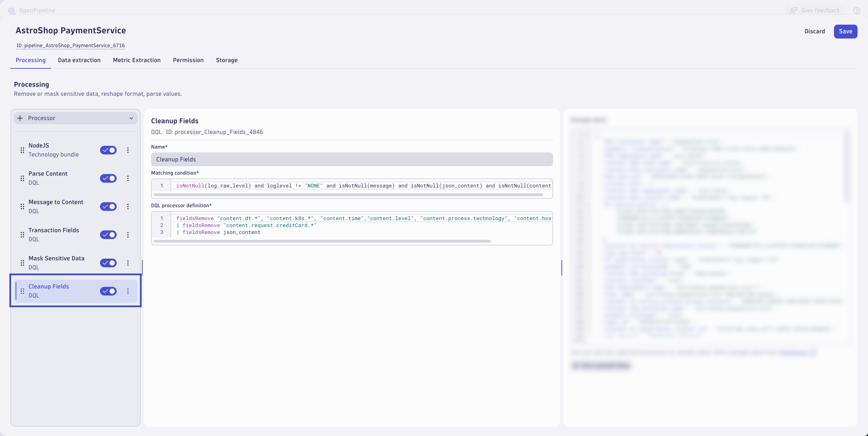
Task: Click the left panel resize divider handle
Action: pyautogui.click(x=142, y=268)
